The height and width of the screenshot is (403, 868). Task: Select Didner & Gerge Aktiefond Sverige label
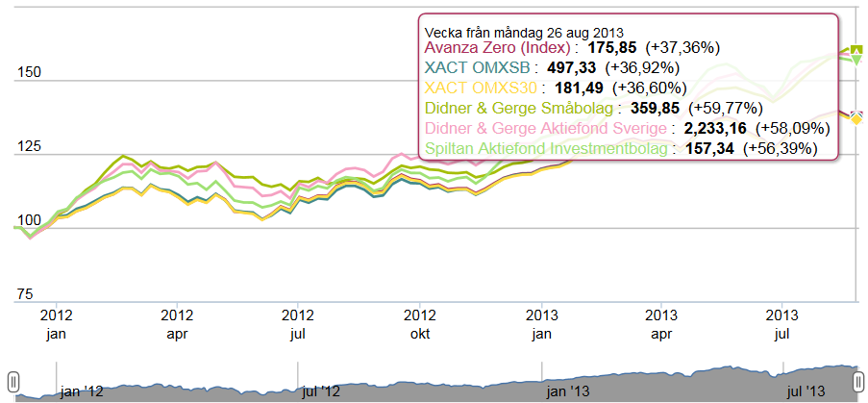coord(545,129)
